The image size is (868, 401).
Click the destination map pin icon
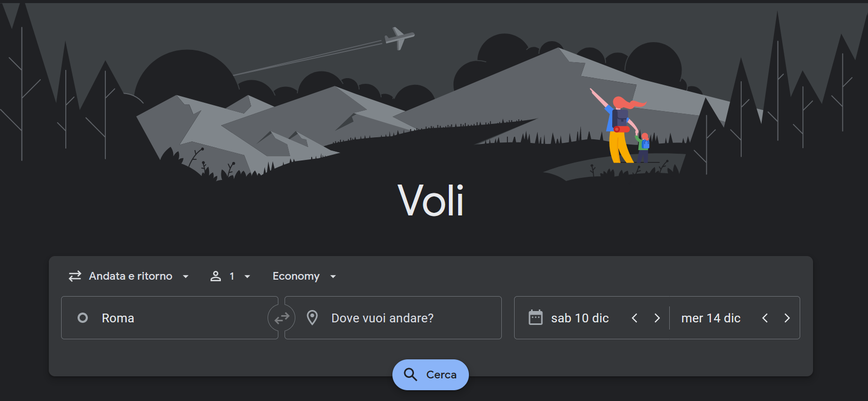pyautogui.click(x=312, y=318)
